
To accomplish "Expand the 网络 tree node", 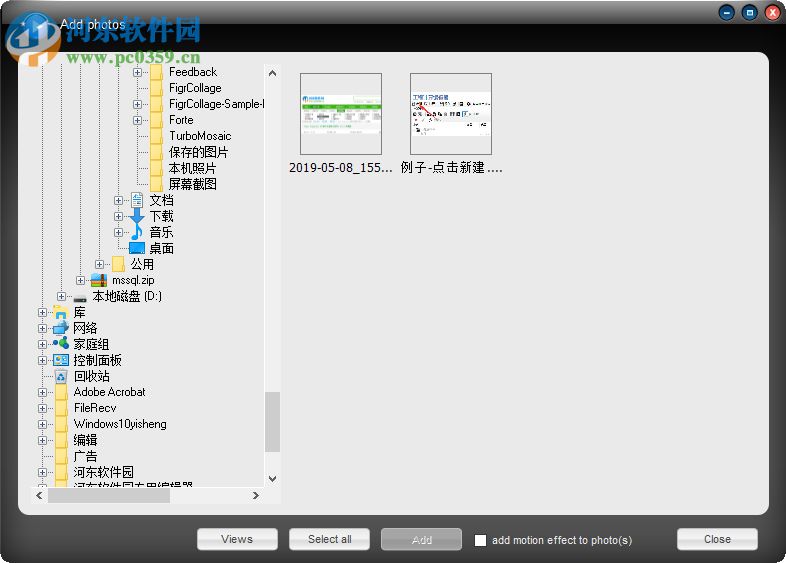I will coord(42,328).
